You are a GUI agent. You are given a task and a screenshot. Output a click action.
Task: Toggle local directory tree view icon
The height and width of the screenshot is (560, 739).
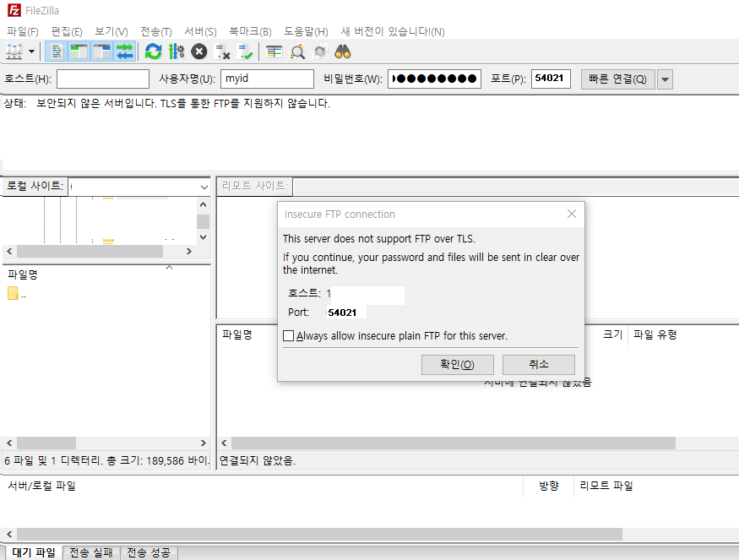[79, 52]
